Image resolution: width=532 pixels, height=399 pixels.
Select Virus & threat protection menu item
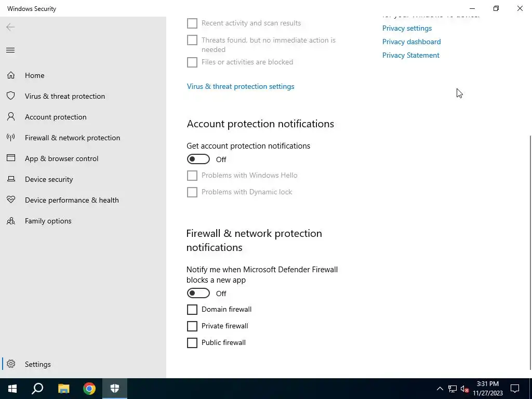point(83,96)
